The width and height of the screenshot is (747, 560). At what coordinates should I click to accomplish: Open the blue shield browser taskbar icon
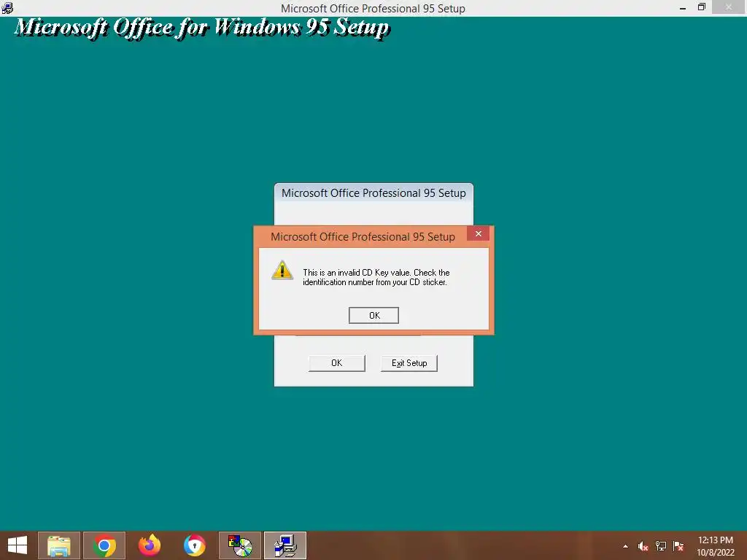(195, 545)
